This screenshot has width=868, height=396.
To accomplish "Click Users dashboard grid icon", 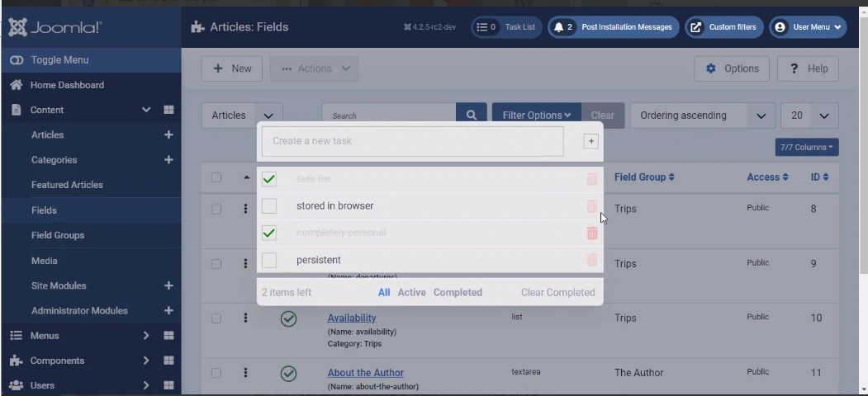I will point(168,385).
